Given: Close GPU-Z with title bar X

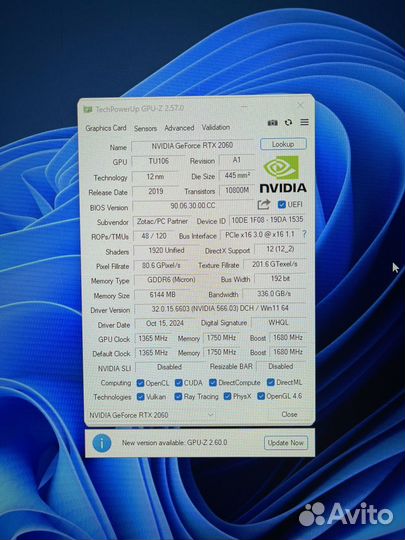Looking at the screenshot, I should [300, 105].
